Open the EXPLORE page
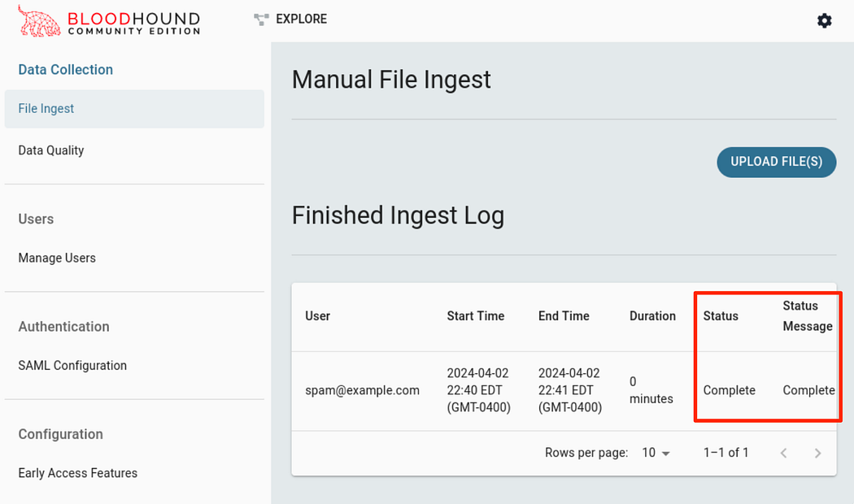 click(x=301, y=19)
